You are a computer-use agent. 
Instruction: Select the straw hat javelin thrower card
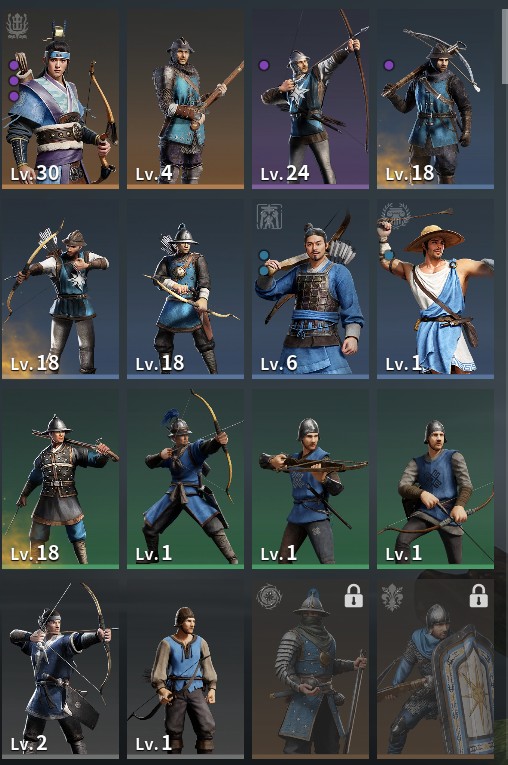(435, 289)
